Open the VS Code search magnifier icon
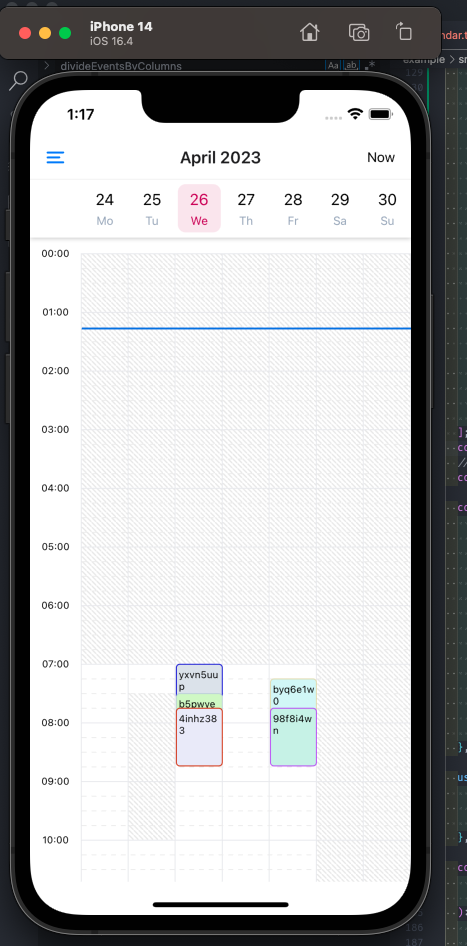 pyautogui.click(x=19, y=80)
